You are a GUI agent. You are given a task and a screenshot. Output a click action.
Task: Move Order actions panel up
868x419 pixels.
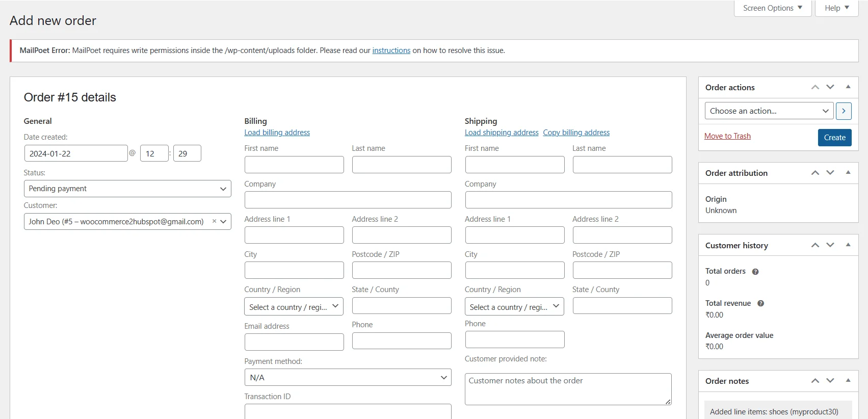pyautogui.click(x=815, y=87)
